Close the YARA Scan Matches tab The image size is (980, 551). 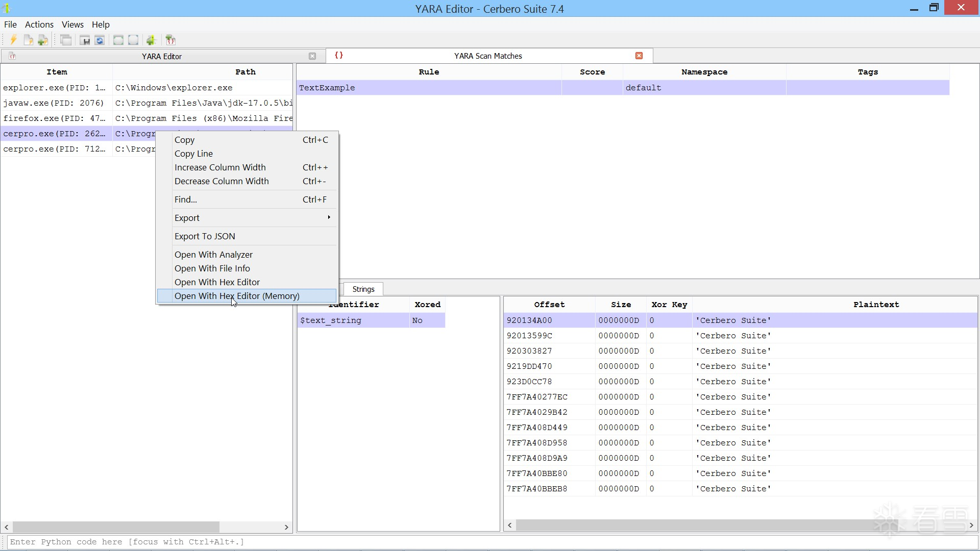point(639,56)
